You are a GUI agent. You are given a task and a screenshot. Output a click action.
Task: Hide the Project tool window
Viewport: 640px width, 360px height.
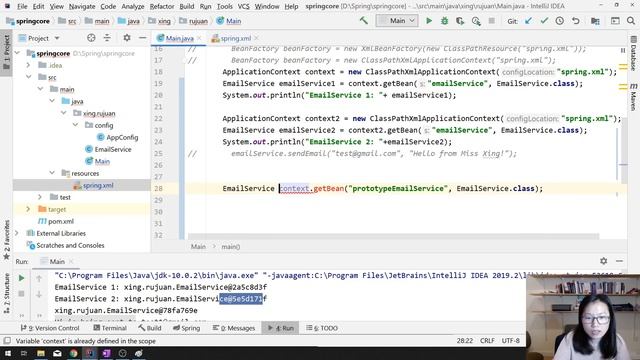(x=142, y=38)
